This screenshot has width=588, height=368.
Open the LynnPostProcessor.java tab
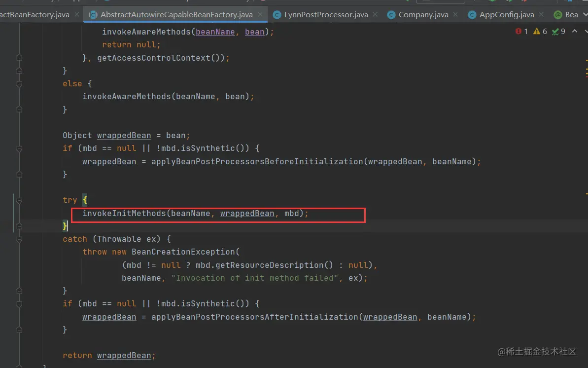point(326,15)
